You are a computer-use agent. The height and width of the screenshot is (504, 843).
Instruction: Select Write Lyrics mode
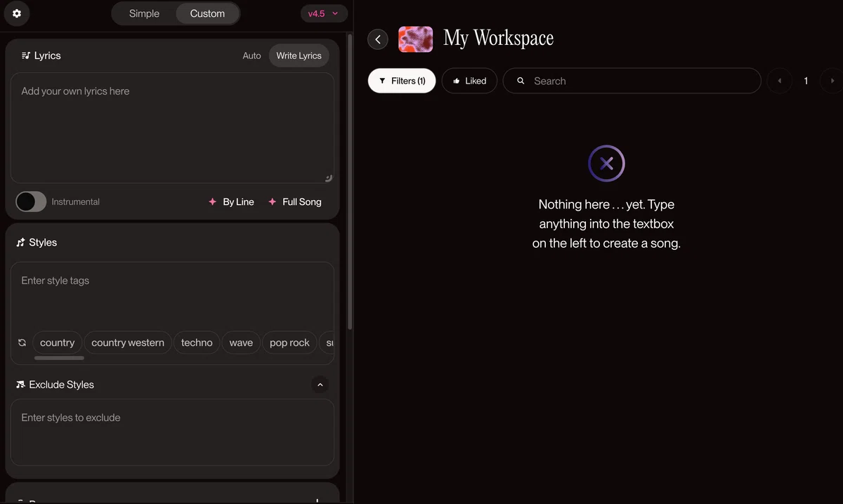tap(299, 55)
